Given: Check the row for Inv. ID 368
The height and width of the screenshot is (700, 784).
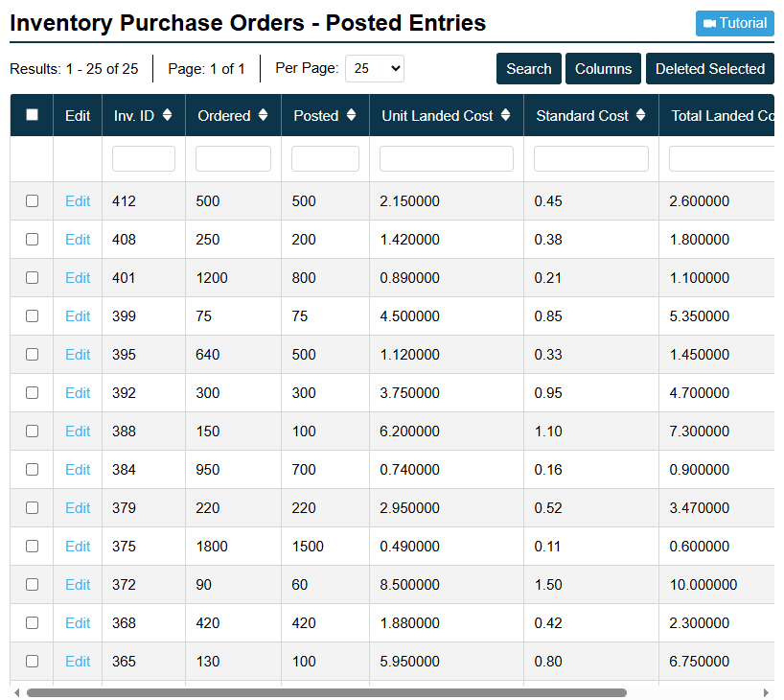Looking at the screenshot, I should [32, 623].
